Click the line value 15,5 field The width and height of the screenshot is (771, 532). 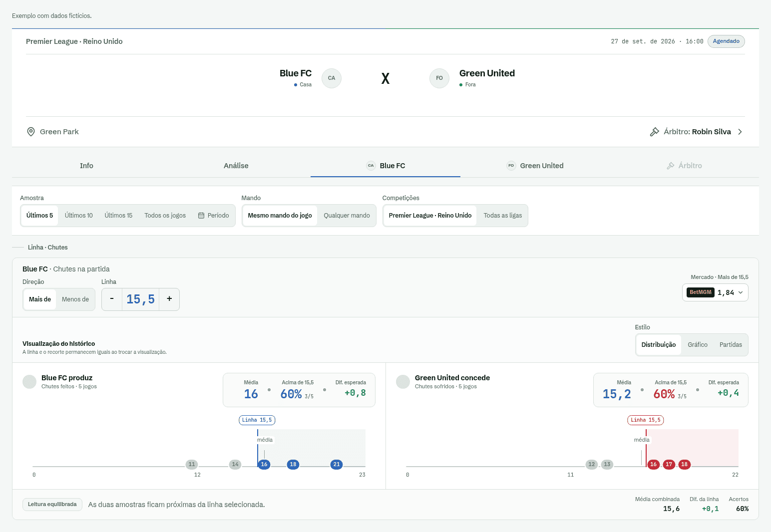click(x=141, y=299)
